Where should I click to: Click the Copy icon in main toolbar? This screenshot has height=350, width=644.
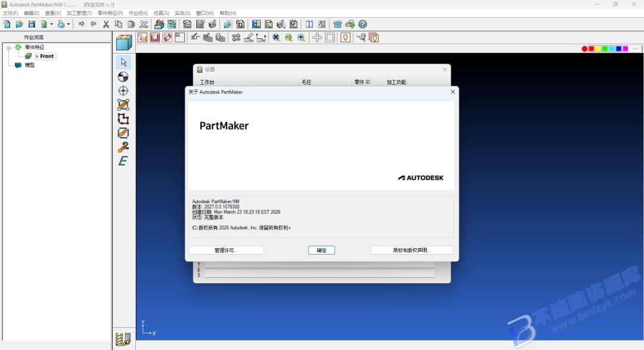[118, 24]
